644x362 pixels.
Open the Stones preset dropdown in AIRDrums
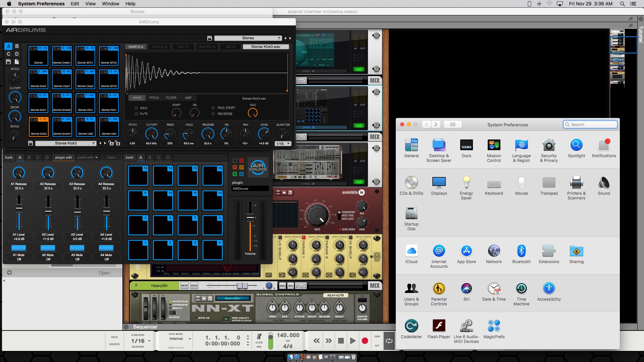pos(248,38)
